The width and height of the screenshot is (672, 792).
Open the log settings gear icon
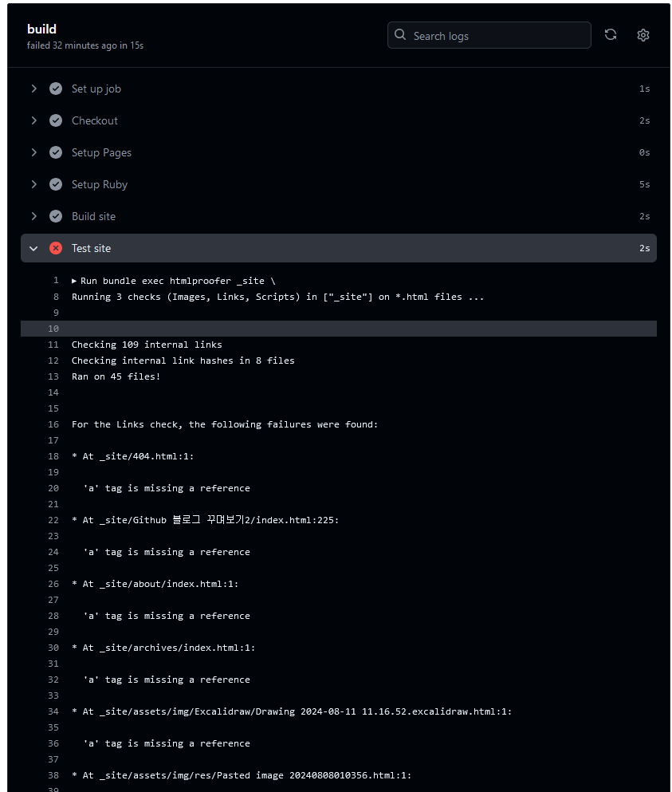tap(643, 35)
